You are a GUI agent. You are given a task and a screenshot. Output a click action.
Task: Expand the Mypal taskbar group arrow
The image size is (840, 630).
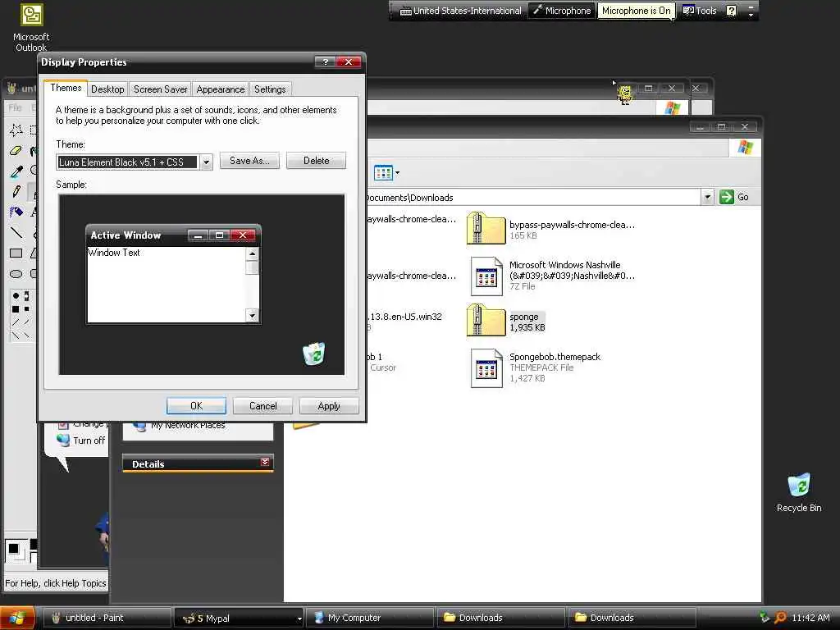[x=299, y=619]
